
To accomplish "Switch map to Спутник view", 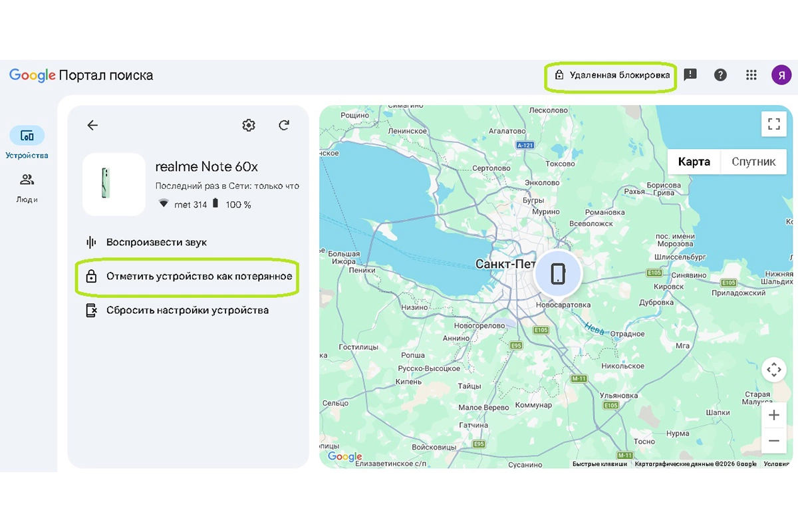I will [x=753, y=162].
